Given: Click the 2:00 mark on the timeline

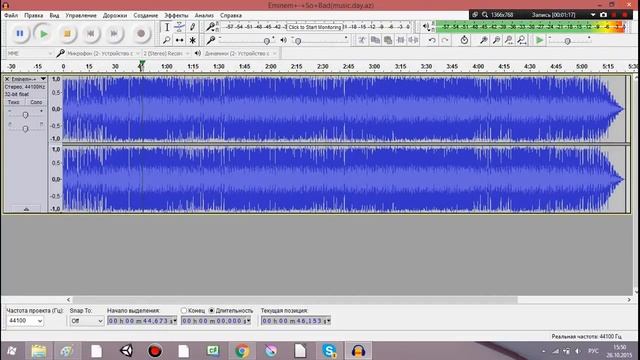Looking at the screenshot, I should 271,66.
